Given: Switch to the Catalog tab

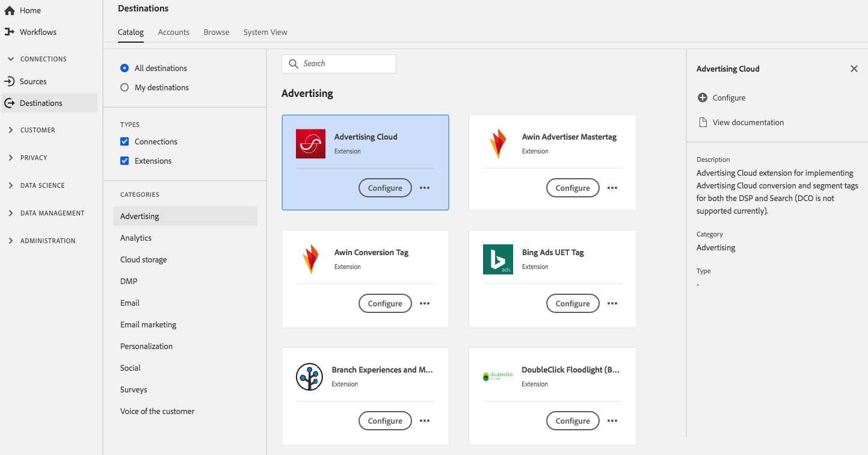Looking at the screenshot, I should pos(131,32).
